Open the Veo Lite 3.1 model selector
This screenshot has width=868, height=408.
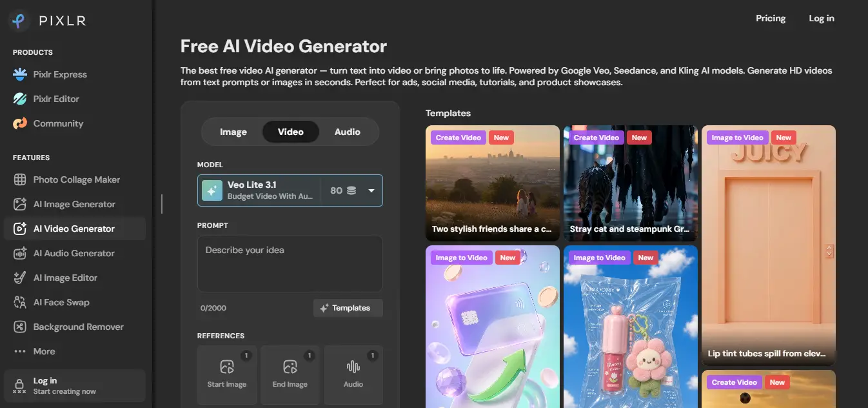[290, 190]
